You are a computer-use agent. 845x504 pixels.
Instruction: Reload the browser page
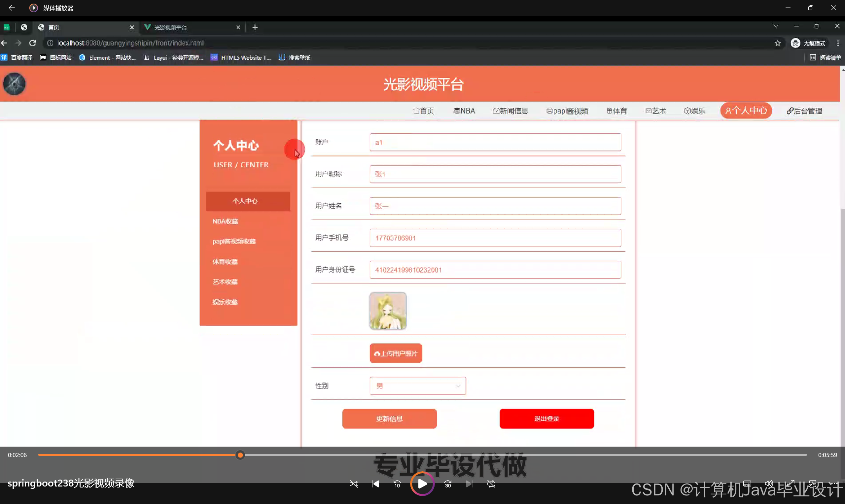[33, 43]
